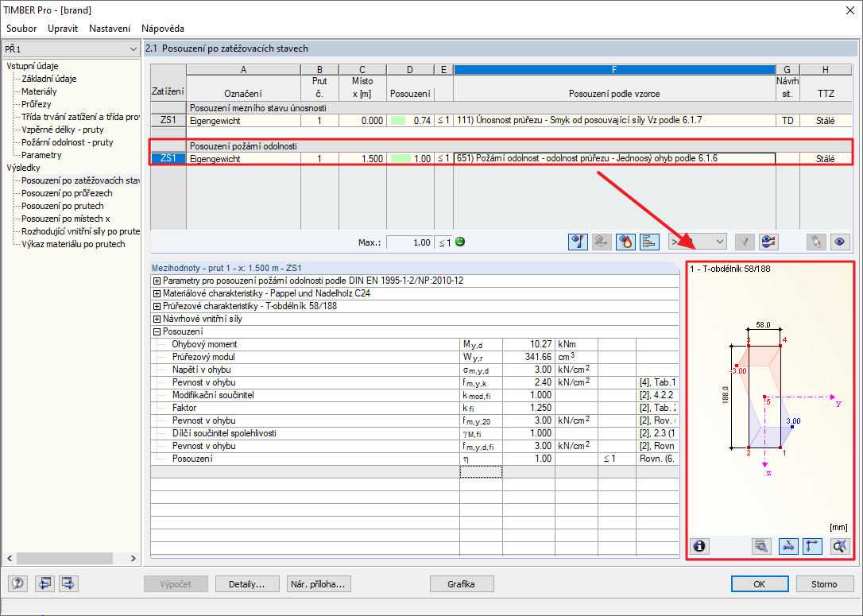
Task: Open Posouzení po místech x results
Action: (65, 219)
